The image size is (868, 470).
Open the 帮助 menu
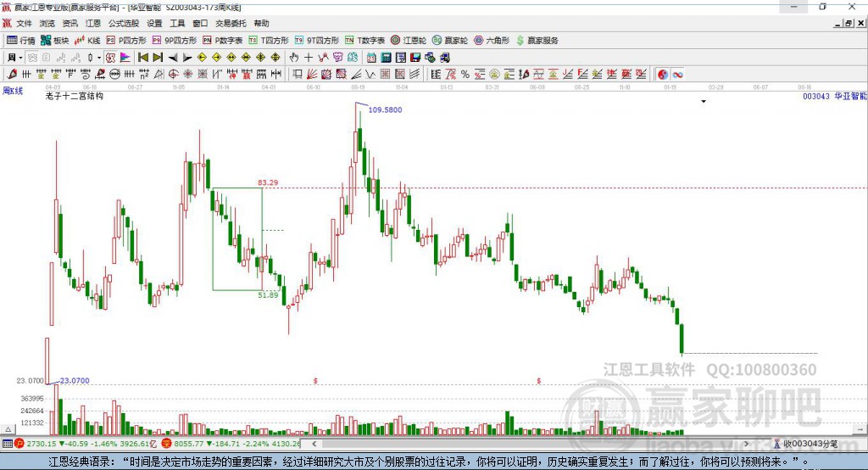coord(261,23)
